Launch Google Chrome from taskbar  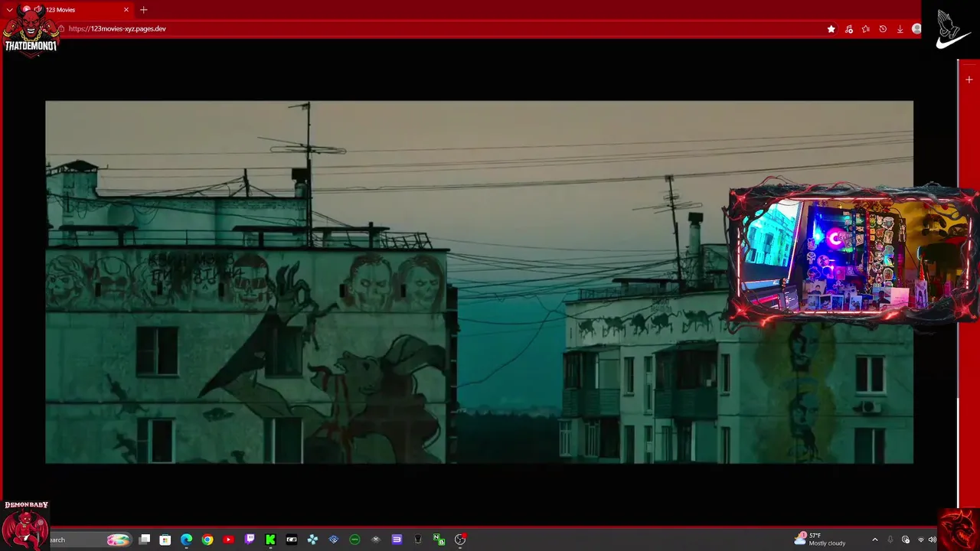(207, 540)
